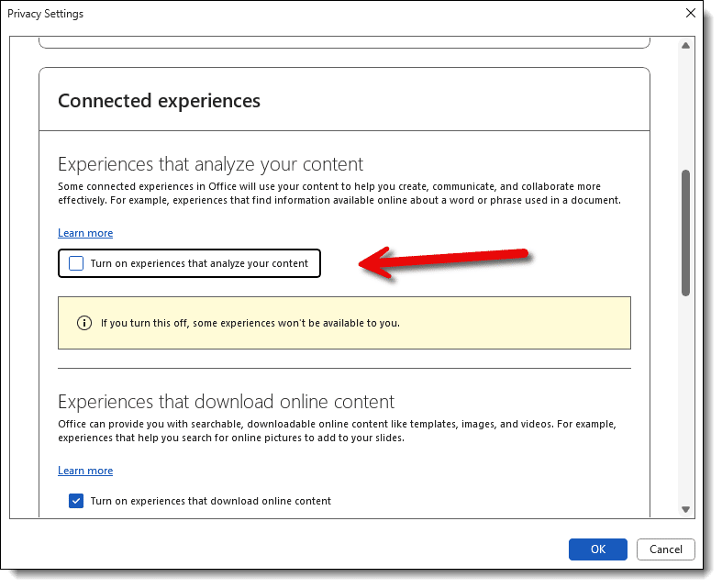Uncheck the download online content checkbox

pyautogui.click(x=76, y=501)
